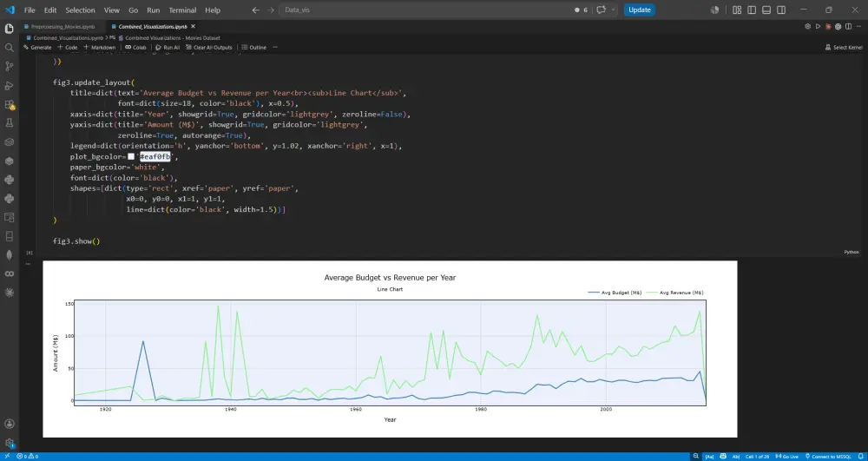Open Source Control view in activity bar
This screenshot has width=868, height=461.
coord(9,66)
